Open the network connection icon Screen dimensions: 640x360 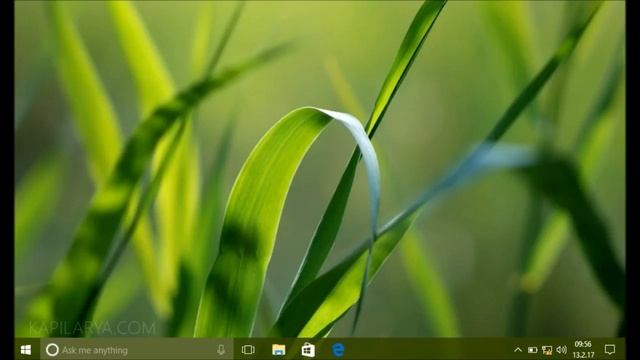tap(547, 350)
